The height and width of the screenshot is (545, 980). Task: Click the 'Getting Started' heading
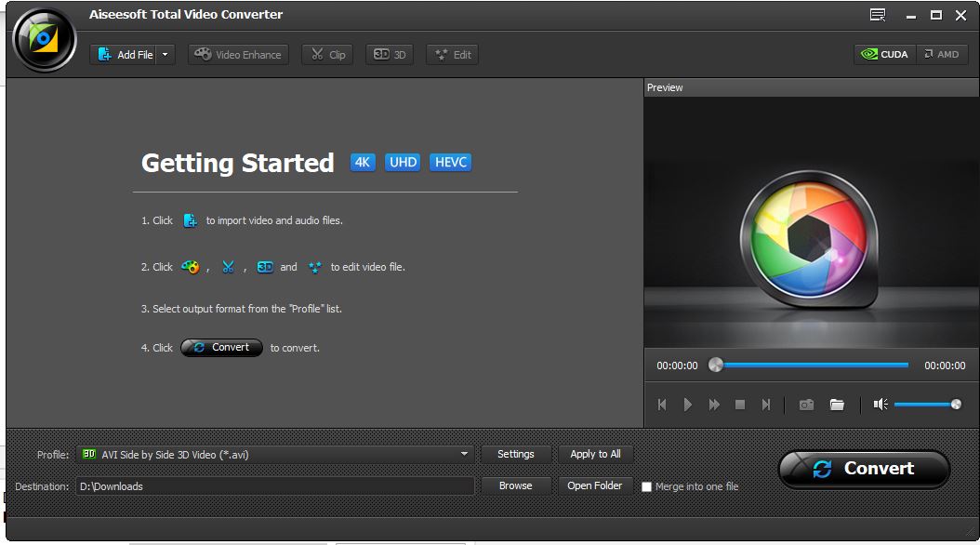click(x=237, y=163)
